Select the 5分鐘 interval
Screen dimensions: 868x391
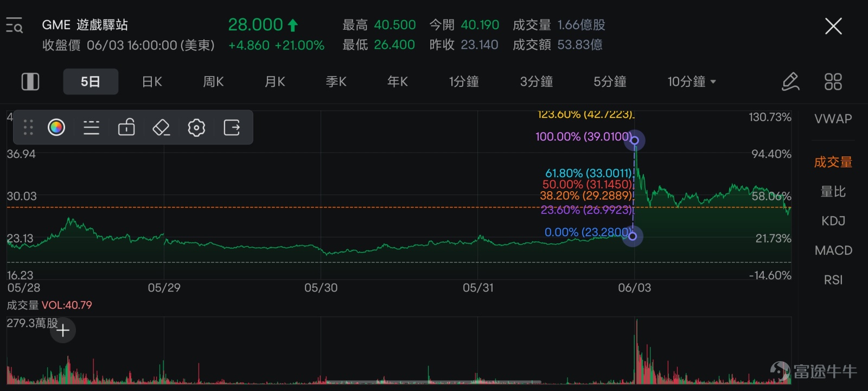(x=610, y=82)
